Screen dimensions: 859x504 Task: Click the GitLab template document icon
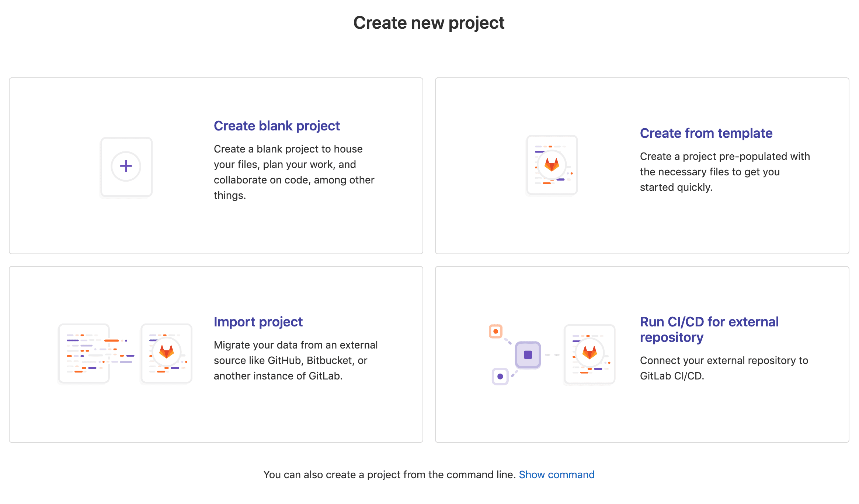pos(552,165)
